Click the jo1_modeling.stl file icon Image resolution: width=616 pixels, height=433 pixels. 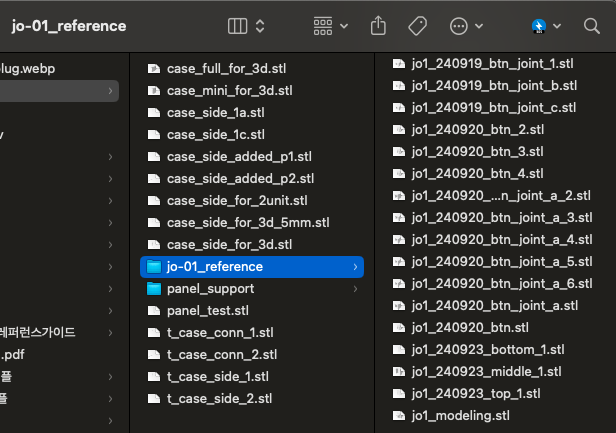point(399,415)
